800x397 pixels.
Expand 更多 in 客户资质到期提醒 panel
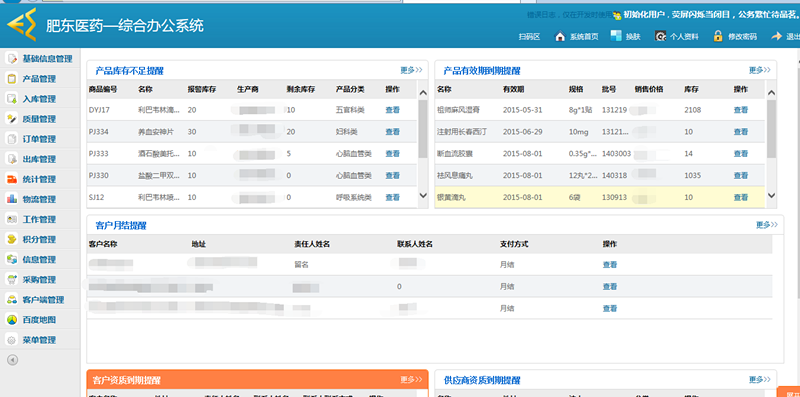tap(411, 380)
